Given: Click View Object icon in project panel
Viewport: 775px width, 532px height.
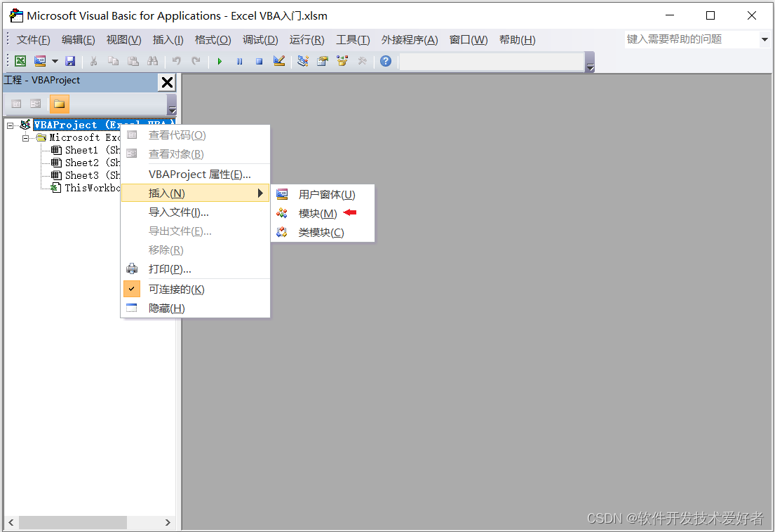Looking at the screenshot, I should coord(35,104).
